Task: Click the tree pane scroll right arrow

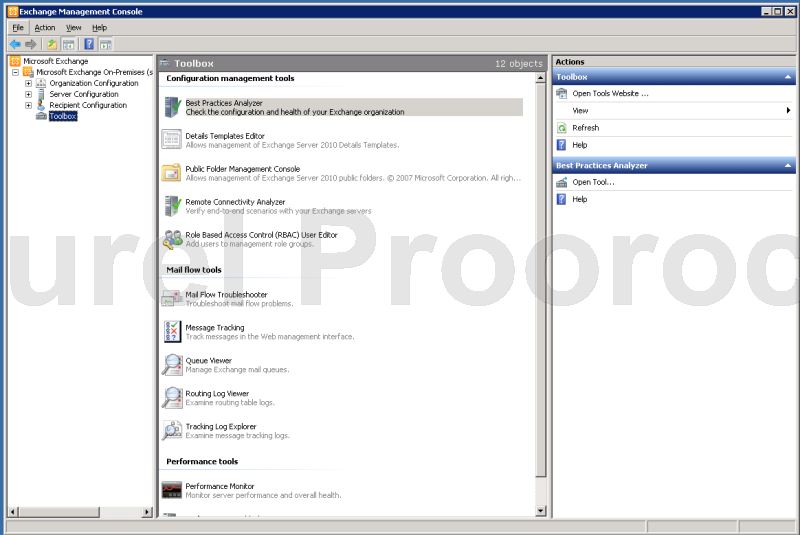Action: coord(147,512)
